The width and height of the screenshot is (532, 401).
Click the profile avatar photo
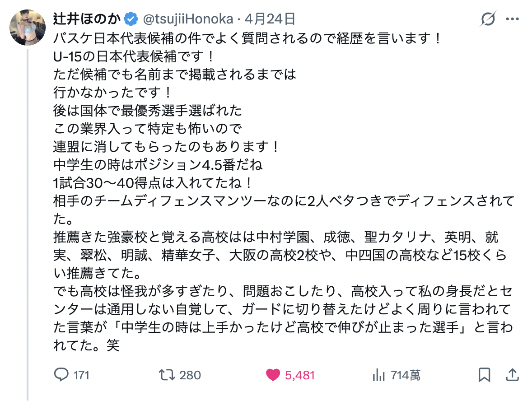pos(27,27)
